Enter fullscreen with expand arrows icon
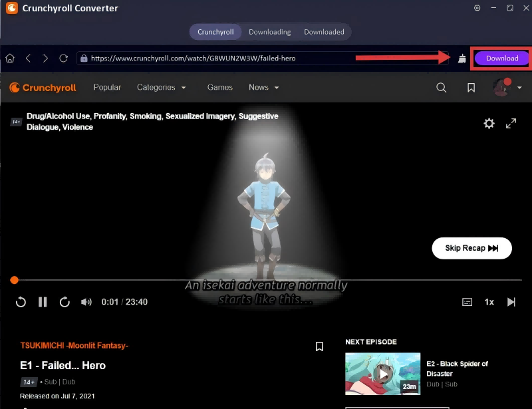532x409 pixels. (x=511, y=123)
